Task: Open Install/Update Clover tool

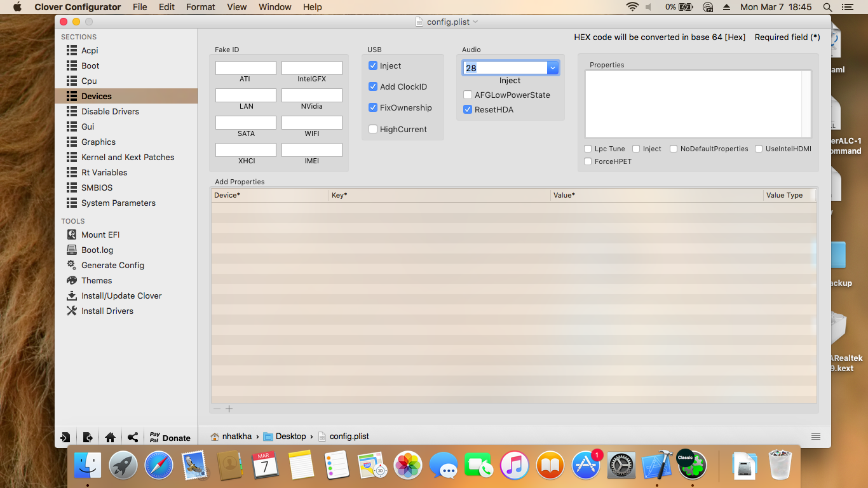Action: point(114,295)
